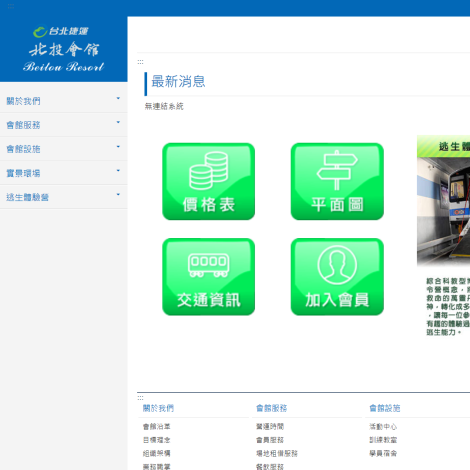The width and height of the screenshot is (470, 470).
Task: Open the 活動中心 footer link
Action: [x=383, y=427]
